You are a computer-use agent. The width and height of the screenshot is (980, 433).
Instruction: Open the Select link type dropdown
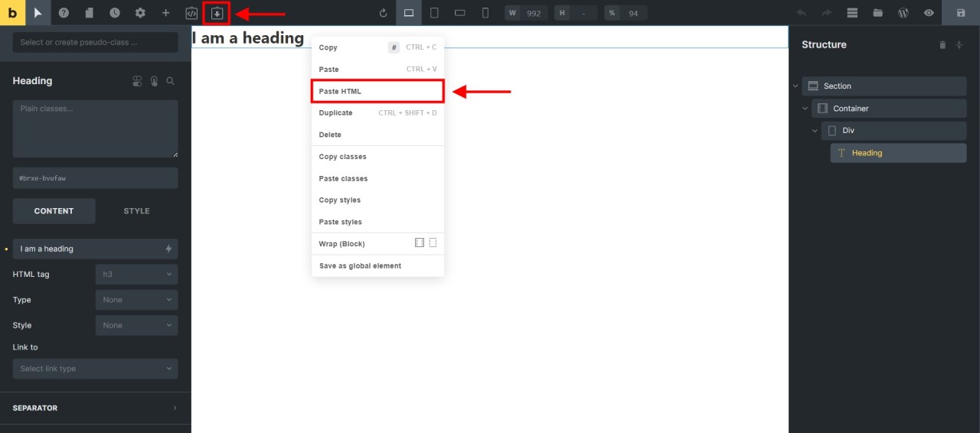[95, 369]
